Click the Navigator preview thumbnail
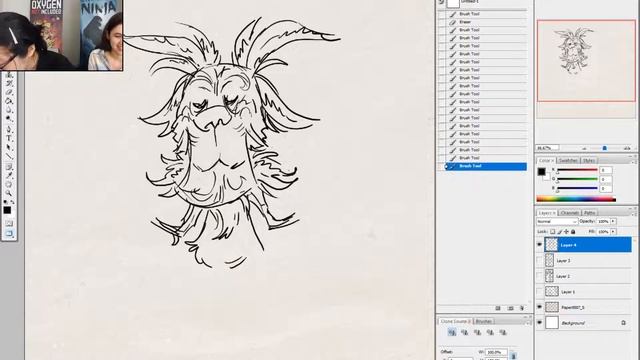This screenshot has width=640, height=360. [x=586, y=60]
